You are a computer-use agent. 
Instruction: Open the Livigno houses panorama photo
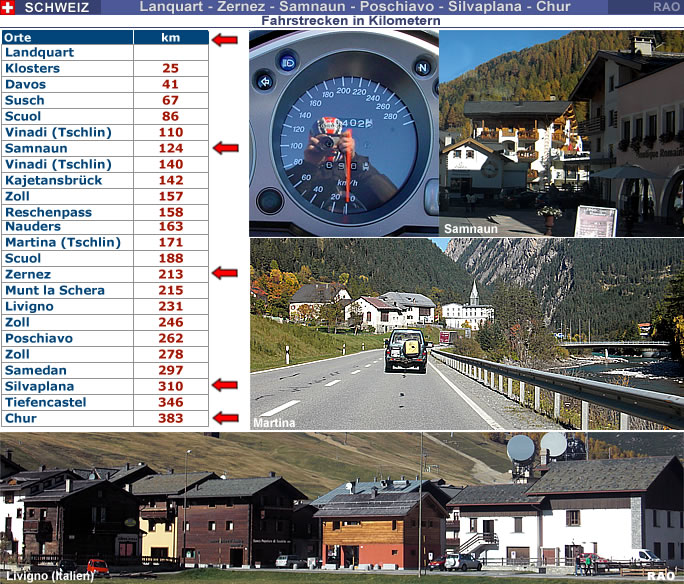[342, 508]
